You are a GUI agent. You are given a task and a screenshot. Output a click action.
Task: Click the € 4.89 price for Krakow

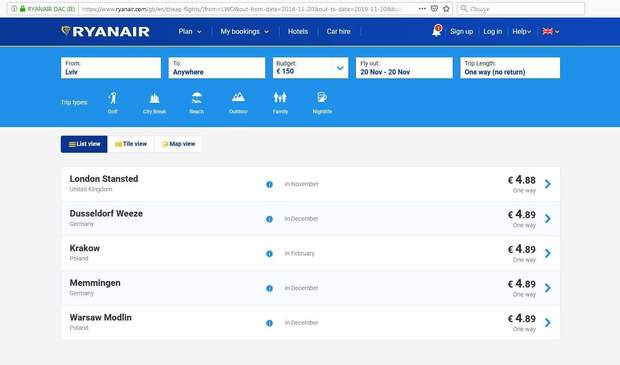pyautogui.click(x=522, y=249)
